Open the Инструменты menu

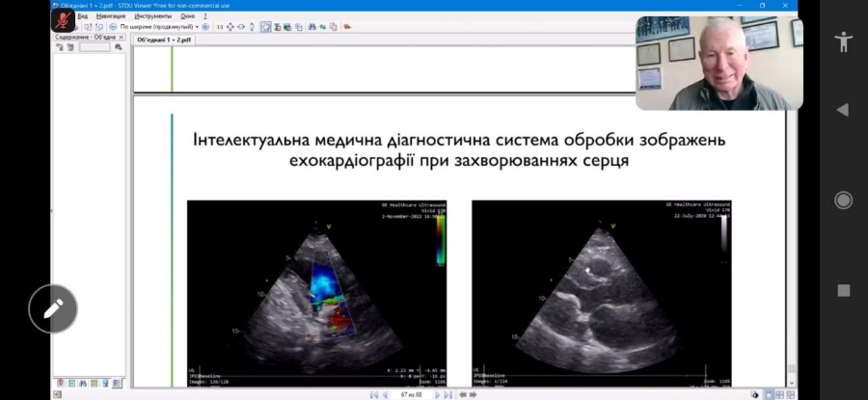pos(153,16)
